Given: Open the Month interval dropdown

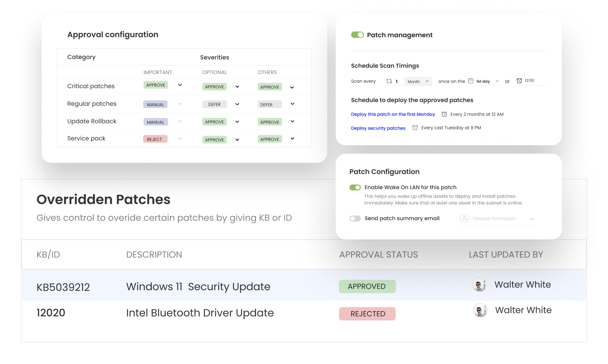Looking at the screenshot, I should (x=418, y=82).
